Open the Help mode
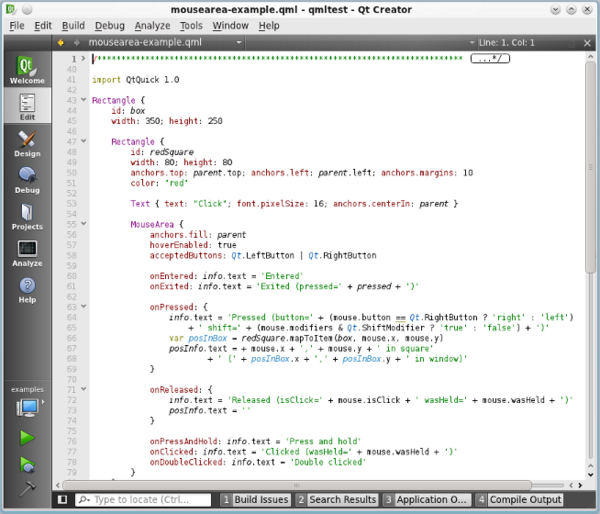The image size is (600, 514). tap(27, 290)
